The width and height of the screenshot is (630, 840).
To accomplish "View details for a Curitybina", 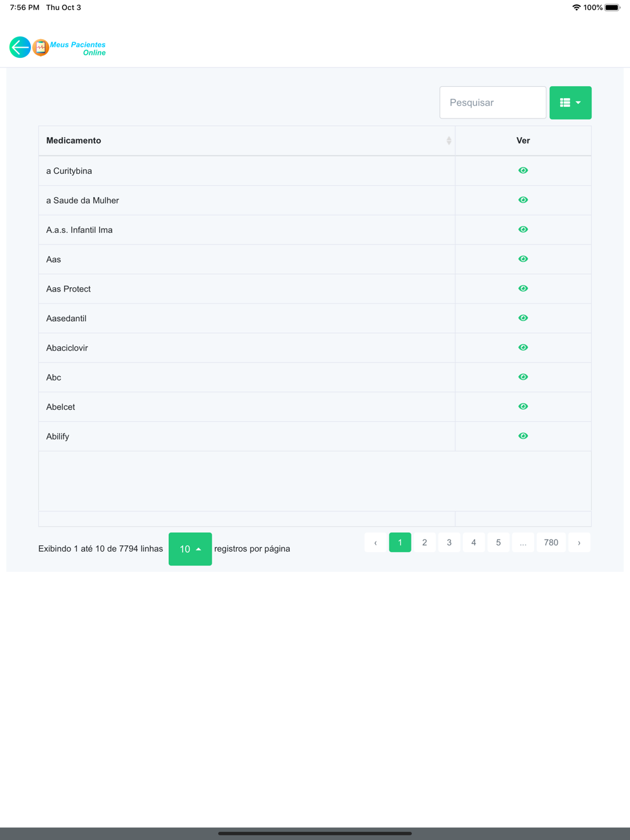I will [x=523, y=171].
